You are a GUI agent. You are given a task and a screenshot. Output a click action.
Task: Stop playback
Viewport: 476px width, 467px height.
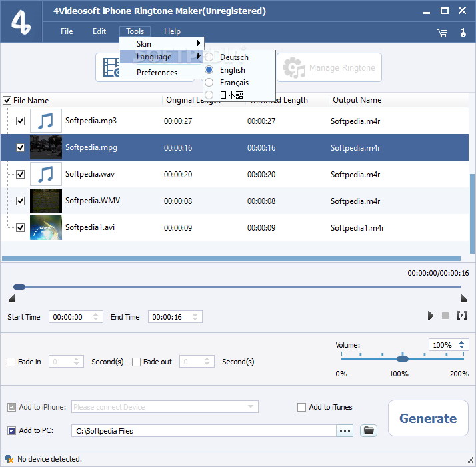point(445,316)
